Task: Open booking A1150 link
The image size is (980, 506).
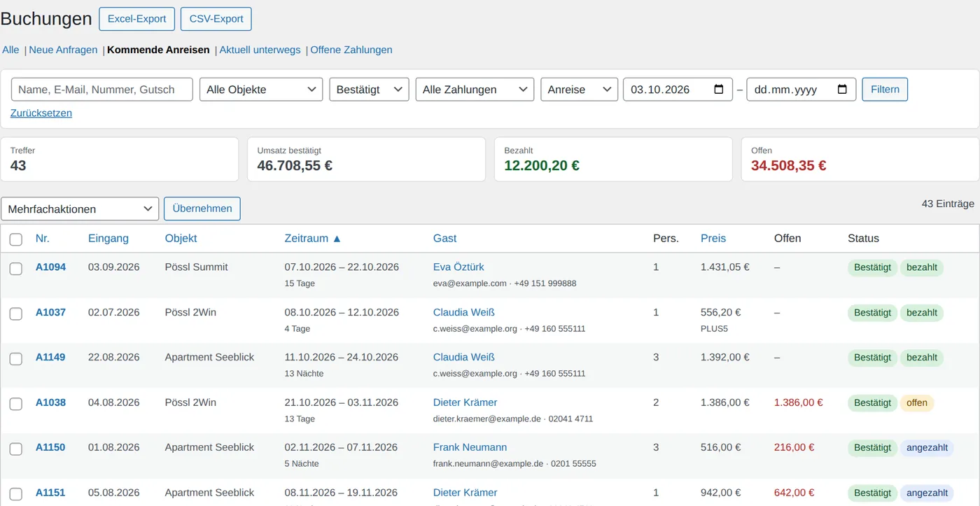Action: click(50, 447)
